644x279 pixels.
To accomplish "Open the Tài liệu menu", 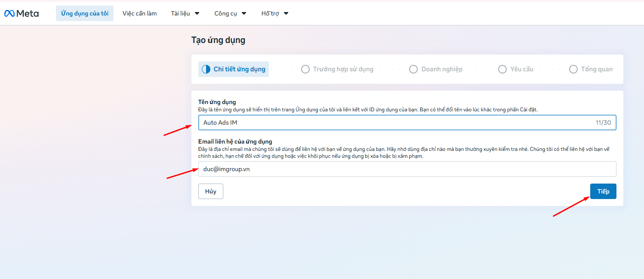I will (x=185, y=13).
